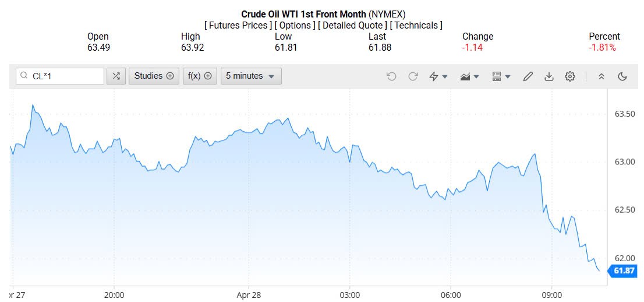This screenshot has width=644, height=302.
Task: Toggle dark mode moon icon
Action: (x=622, y=76)
